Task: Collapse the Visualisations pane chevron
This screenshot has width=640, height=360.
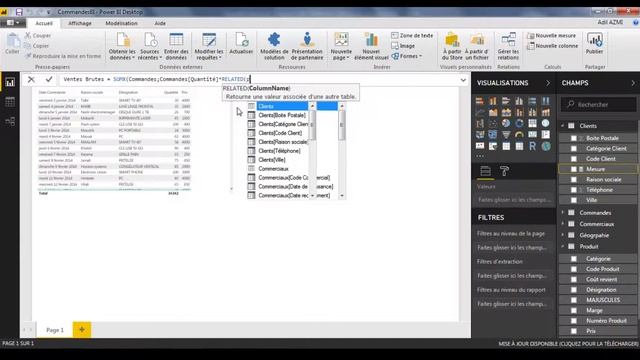Action: click(x=548, y=83)
